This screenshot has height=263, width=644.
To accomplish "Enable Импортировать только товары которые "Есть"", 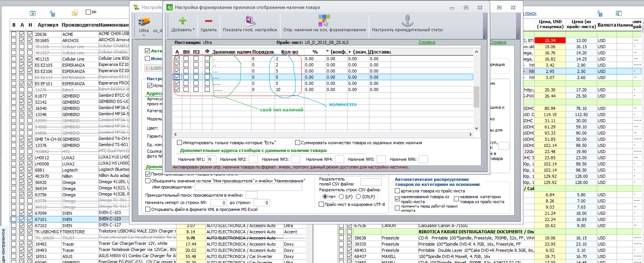I will (x=179, y=143).
